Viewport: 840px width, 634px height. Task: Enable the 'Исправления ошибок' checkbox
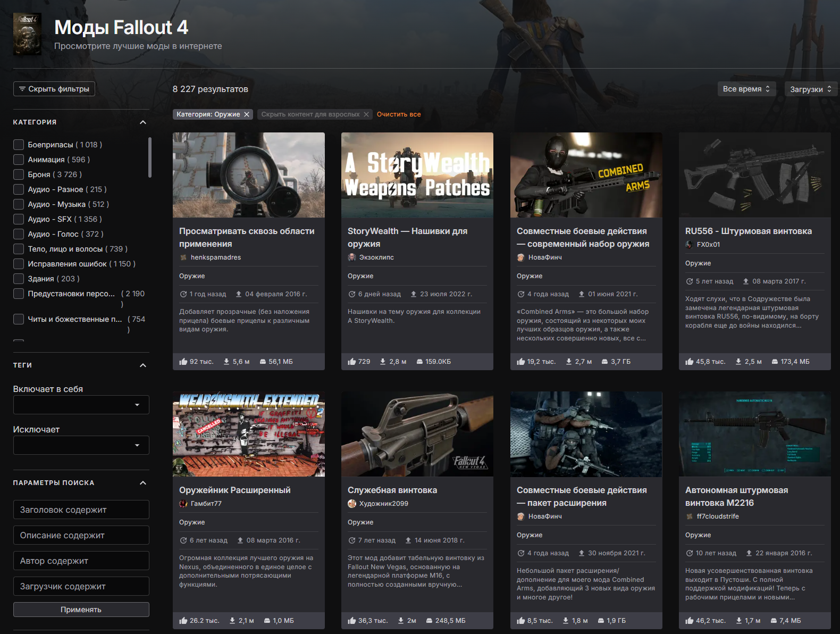[19, 264]
